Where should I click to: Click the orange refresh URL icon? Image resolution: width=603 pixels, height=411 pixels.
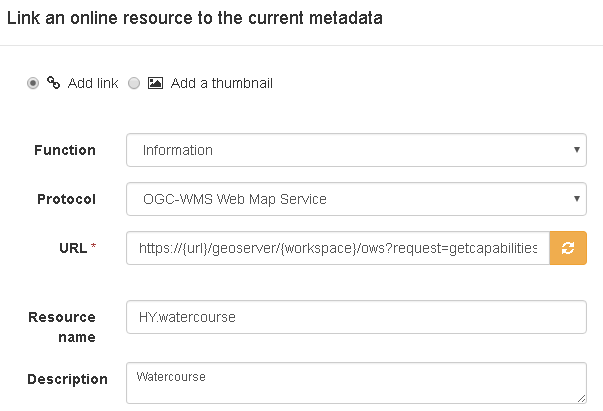[x=568, y=248]
